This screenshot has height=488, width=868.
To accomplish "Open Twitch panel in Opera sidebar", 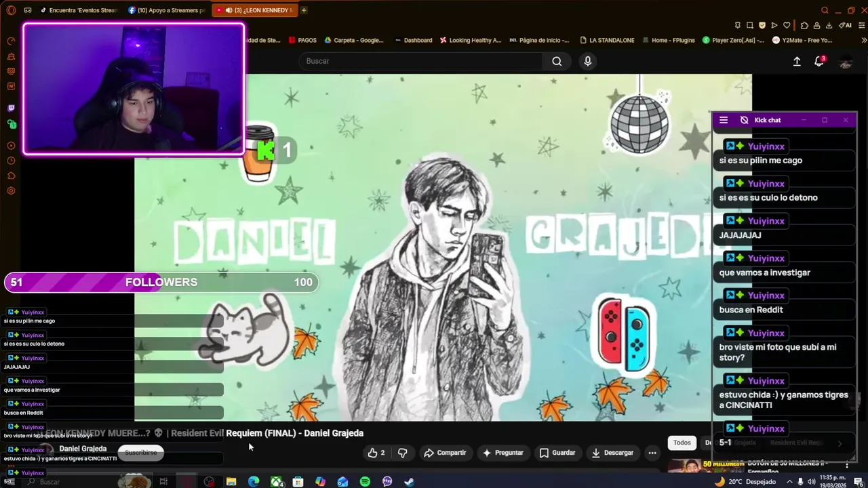I will pos(11,108).
